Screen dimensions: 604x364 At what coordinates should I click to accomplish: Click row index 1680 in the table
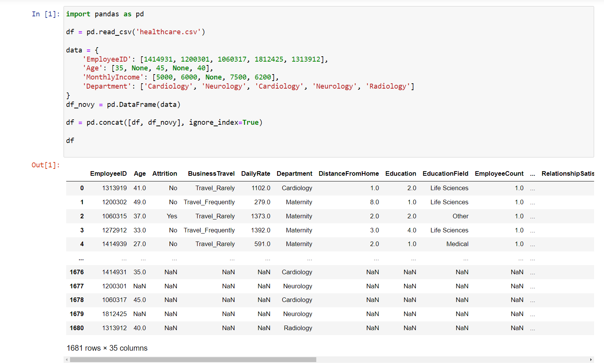76,328
